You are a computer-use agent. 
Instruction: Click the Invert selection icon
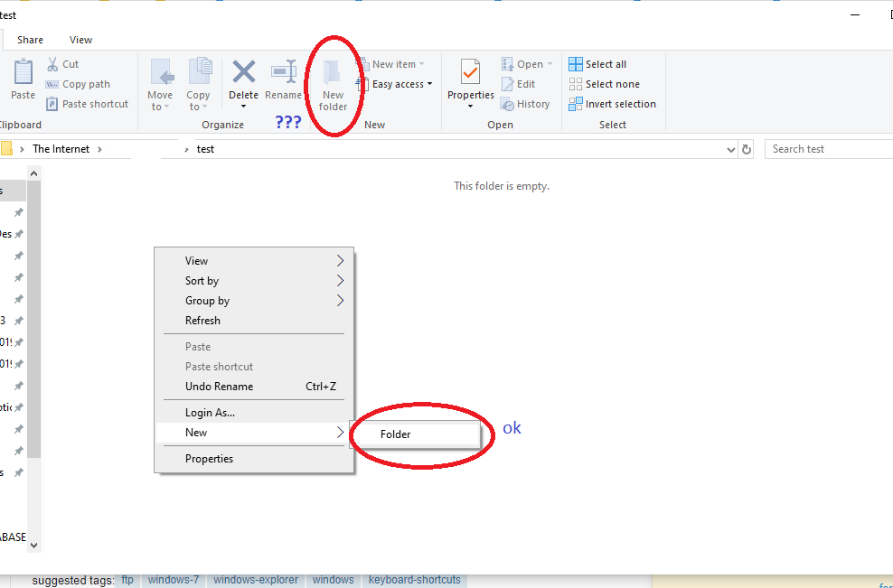point(576,104)
